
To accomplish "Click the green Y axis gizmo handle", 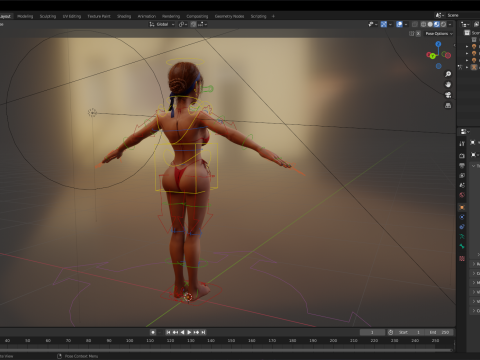I will [x=432, y=56].
